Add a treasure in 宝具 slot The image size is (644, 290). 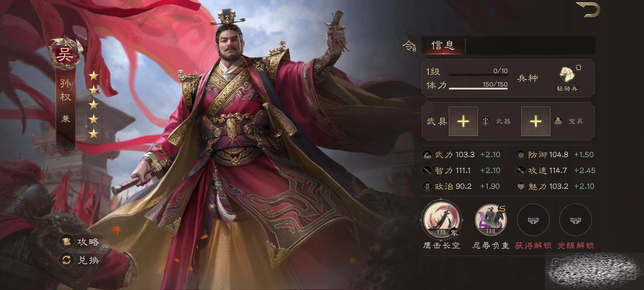[x=536, y=121]
